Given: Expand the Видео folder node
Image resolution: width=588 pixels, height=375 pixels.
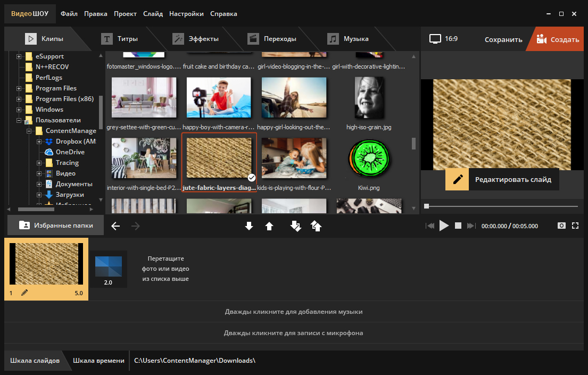Looking at the screenshot, I should click(x=39, y=173).
